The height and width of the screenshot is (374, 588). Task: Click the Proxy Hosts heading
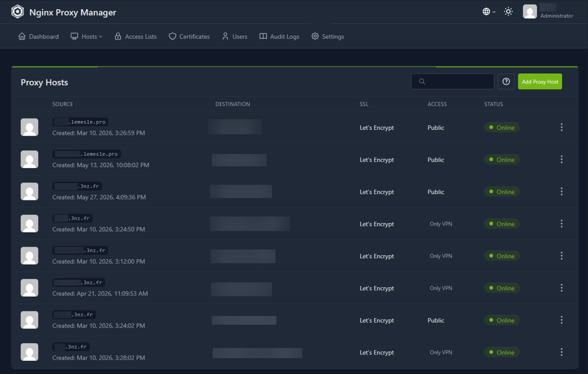pos(44,83)
